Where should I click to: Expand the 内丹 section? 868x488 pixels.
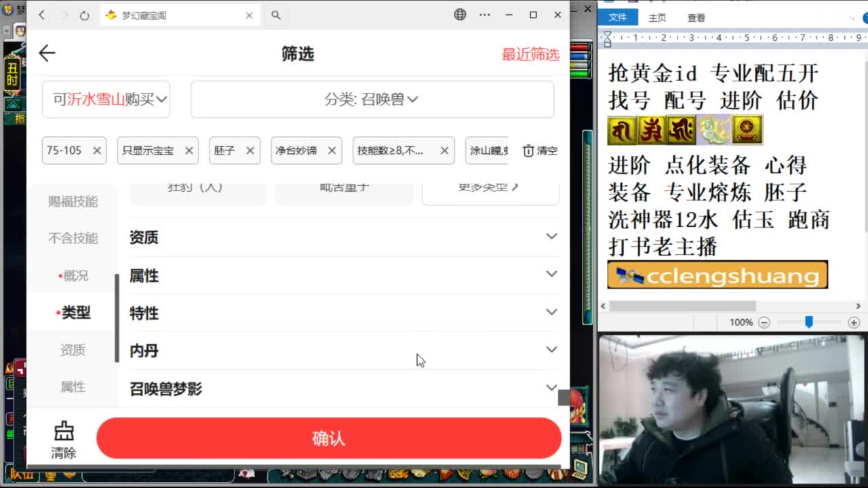tap(344, 350)
